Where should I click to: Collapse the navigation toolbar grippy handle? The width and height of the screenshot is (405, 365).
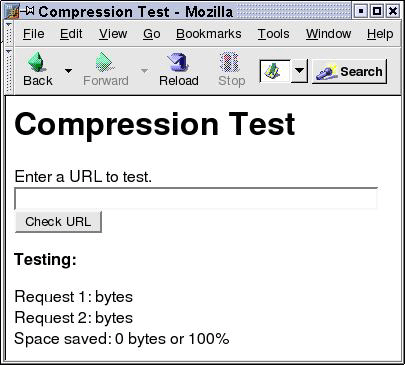(9, 71)
